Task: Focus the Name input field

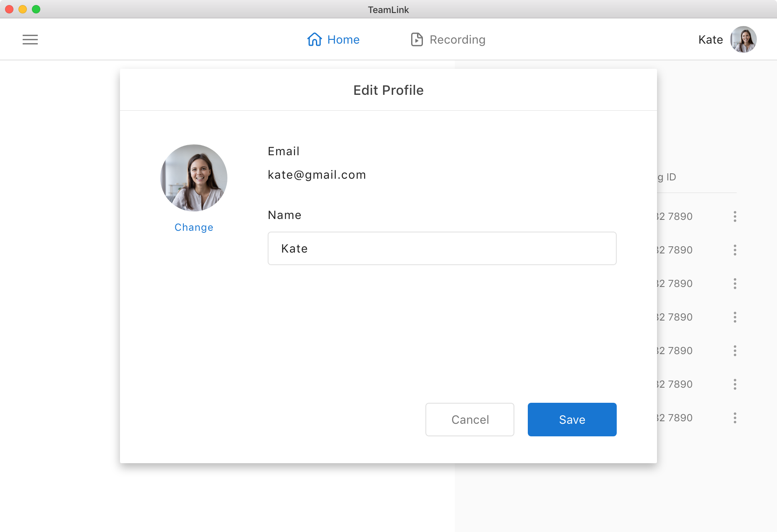Action: coord(442,248)
